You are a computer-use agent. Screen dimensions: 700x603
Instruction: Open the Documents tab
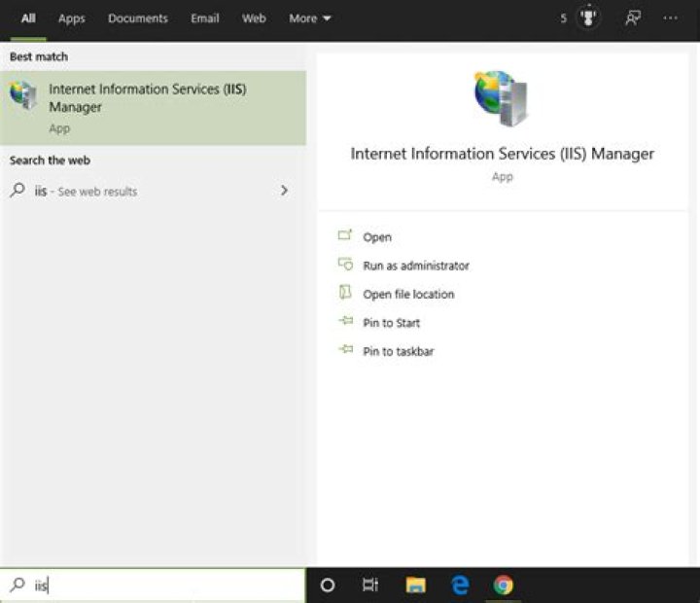[x=138, y=18]
